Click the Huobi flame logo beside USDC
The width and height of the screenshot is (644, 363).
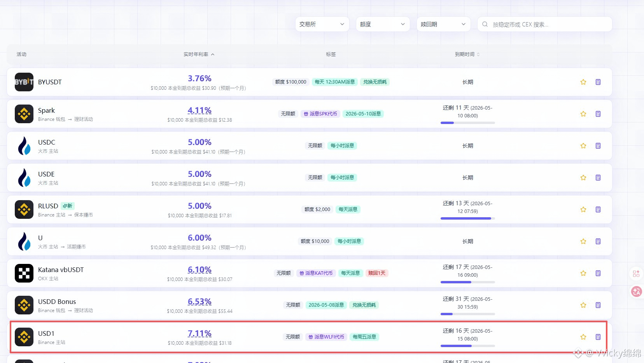click(x=24, y=146)
